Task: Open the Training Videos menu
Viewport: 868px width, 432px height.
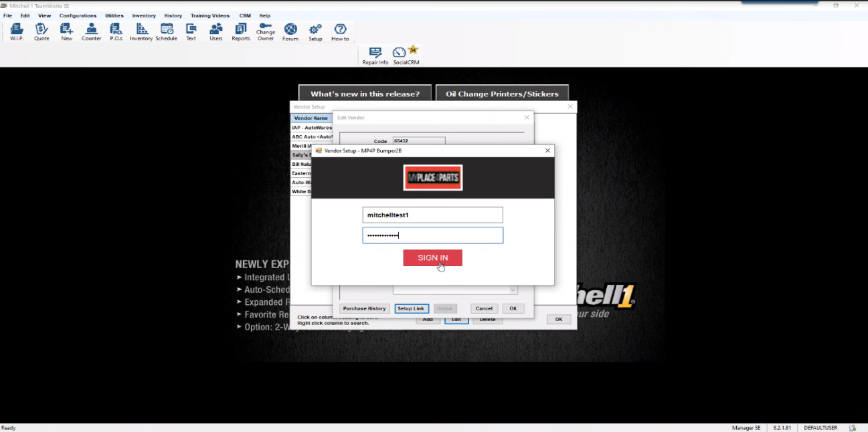Action: coord(209,15)
